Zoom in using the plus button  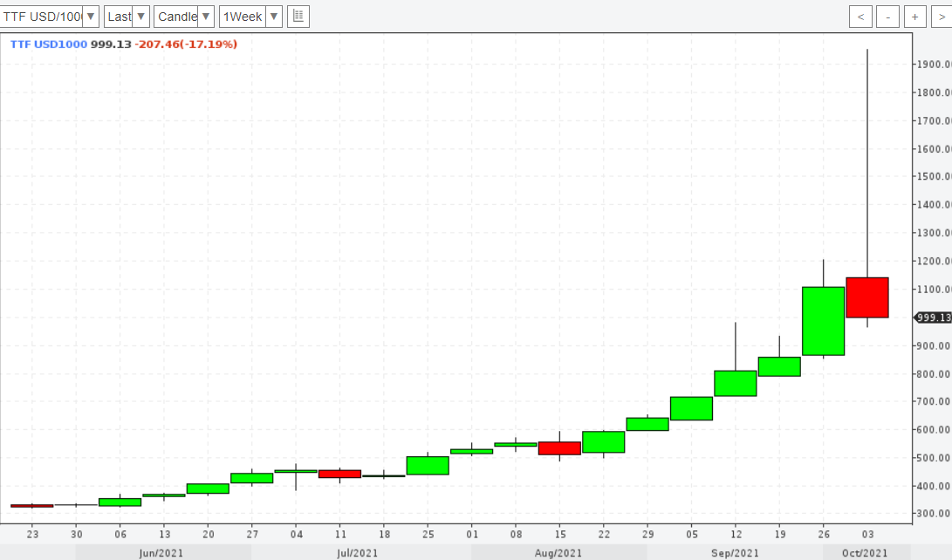tap(915, 17)
